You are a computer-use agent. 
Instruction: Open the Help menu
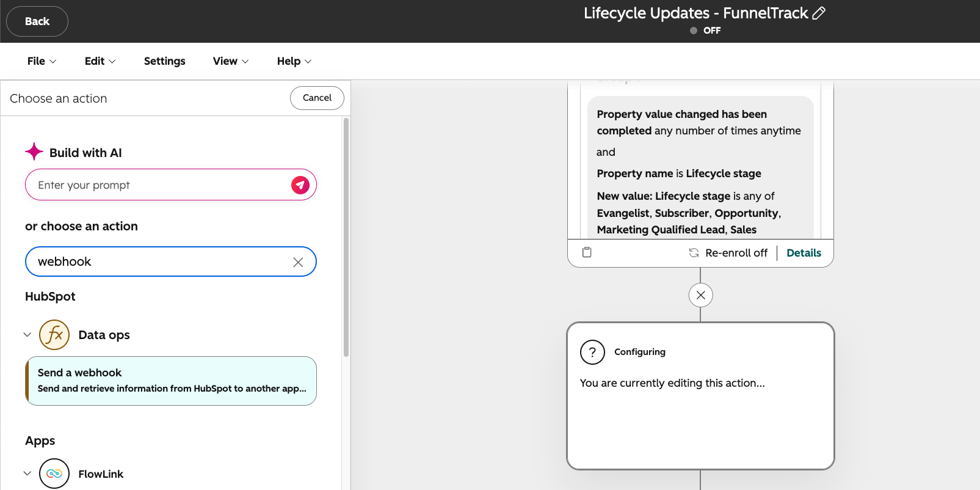(294, 61)
